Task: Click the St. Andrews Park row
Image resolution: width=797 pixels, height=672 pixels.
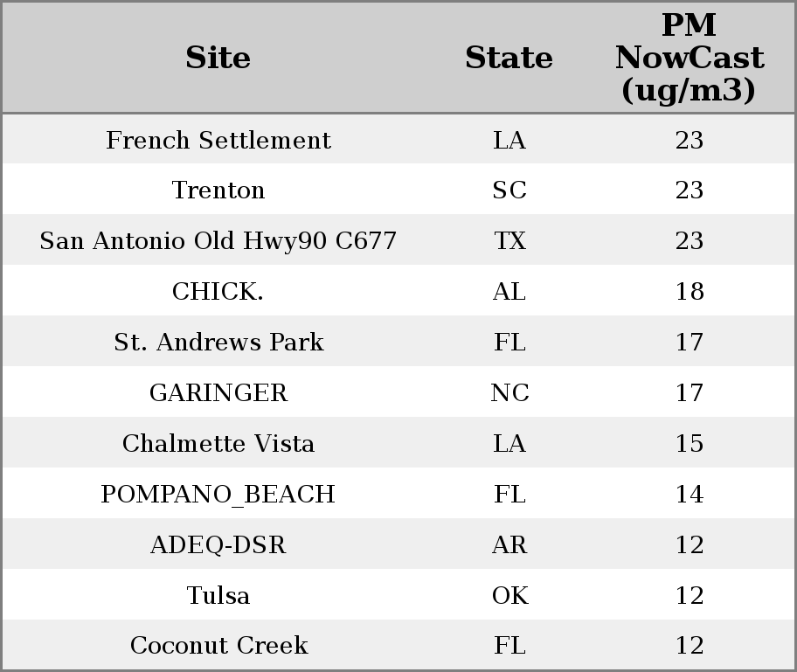Action: pyautogui.click(x=218, y=343)
